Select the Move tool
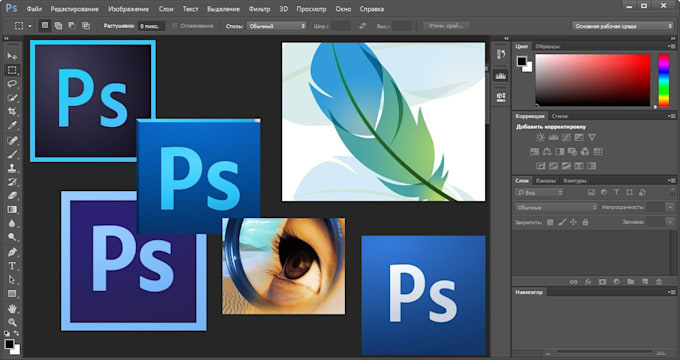 [x=12, y=56]
